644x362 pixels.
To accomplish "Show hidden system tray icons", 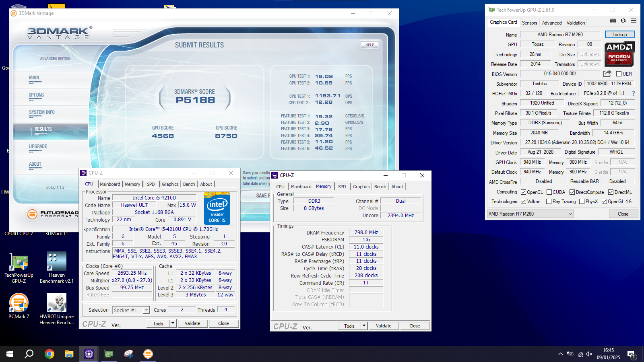I will click(x=560, y=354).
